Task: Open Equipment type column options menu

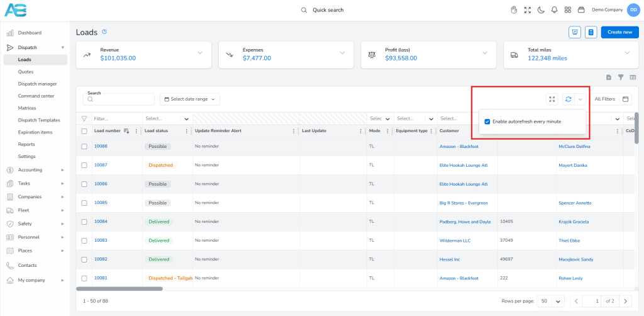Action: click(431, 131)
